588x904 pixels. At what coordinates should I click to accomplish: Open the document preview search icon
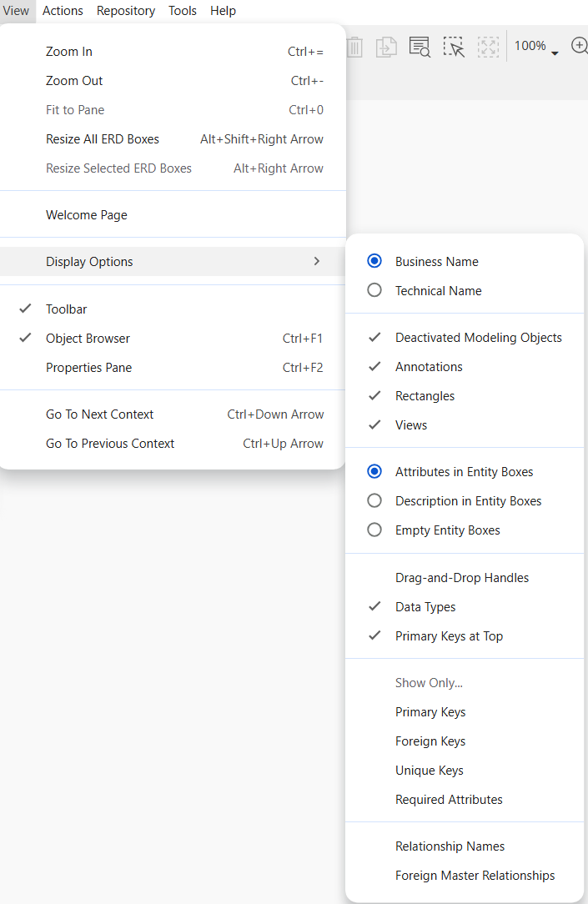point(420,47)
